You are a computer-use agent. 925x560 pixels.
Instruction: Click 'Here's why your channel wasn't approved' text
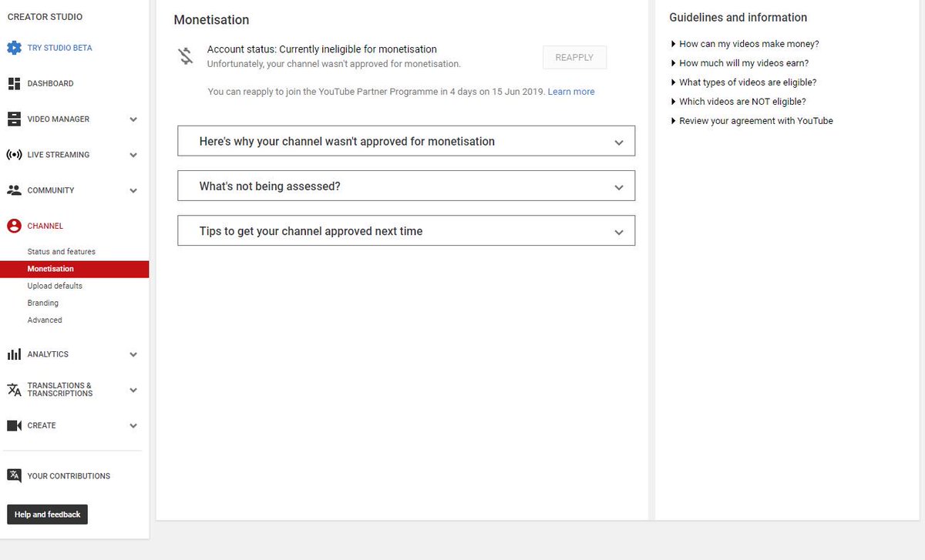[347, 142]
